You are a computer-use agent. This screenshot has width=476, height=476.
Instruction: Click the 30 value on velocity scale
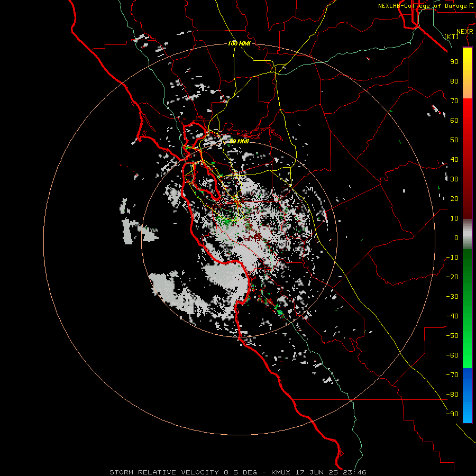tap(454, 179)
